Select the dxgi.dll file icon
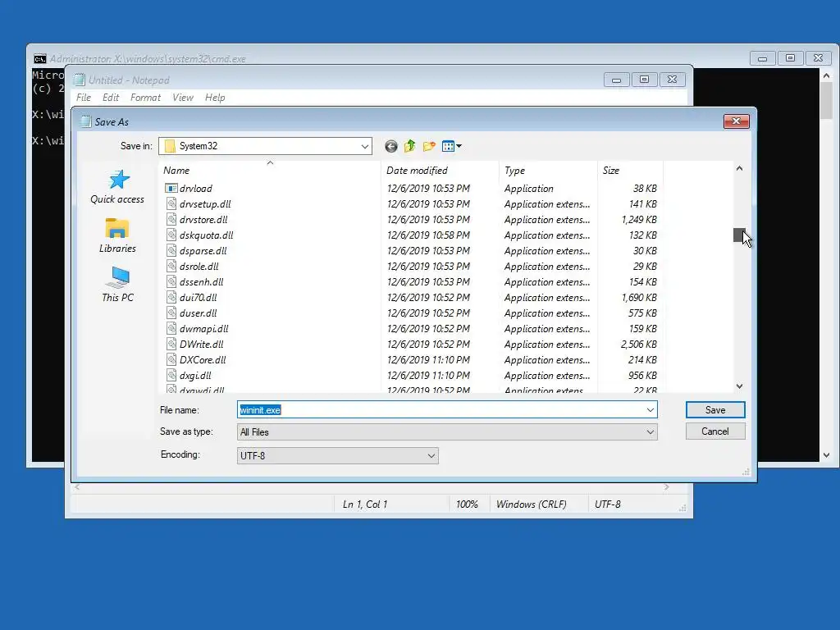The width and height of the screenshot is (840, 630). pyautogui.click(x=171, y=374)
